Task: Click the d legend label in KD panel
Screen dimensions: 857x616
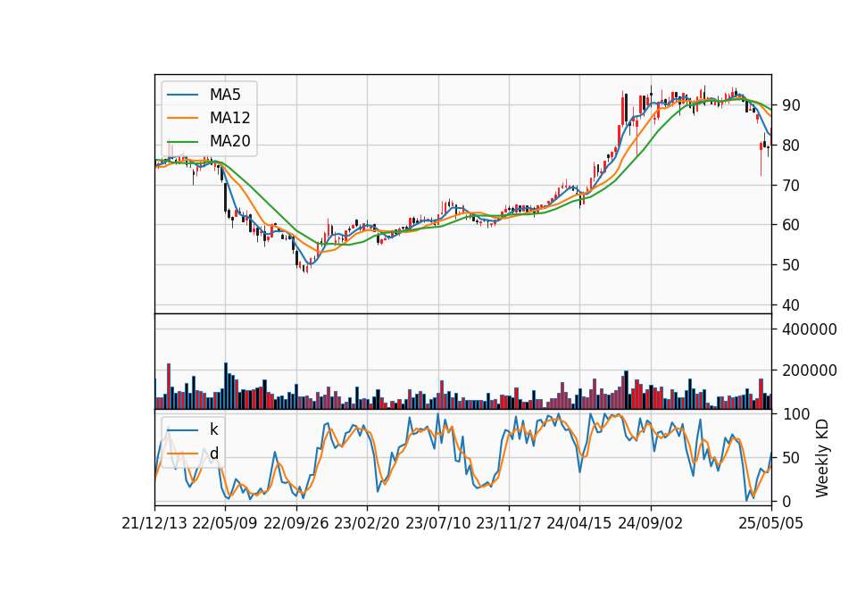Action: 213,454
